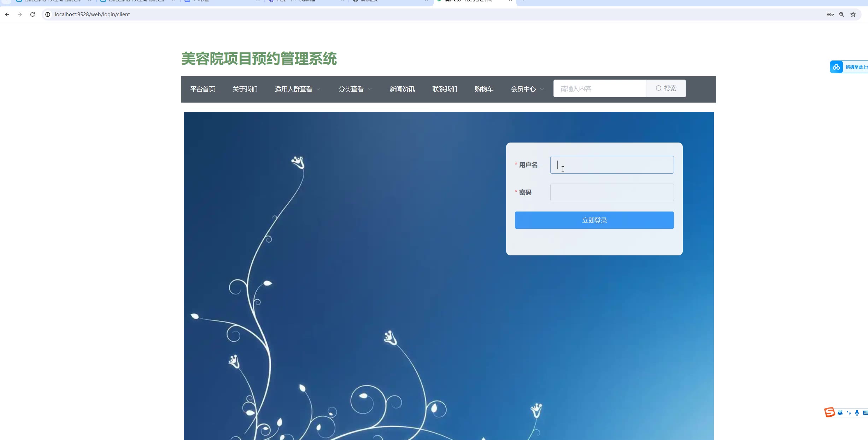Open the 会员中心 dropdown
This screenshot has width=868, height=440.
pyautogui.click(x=527, y=89)
